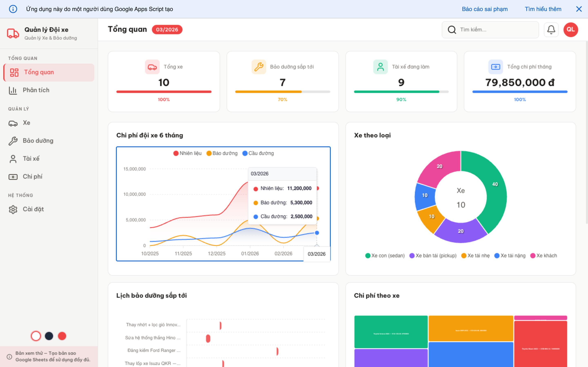
Task: Open Phân tích in sidebar
Action: click(x=36, y=90)
